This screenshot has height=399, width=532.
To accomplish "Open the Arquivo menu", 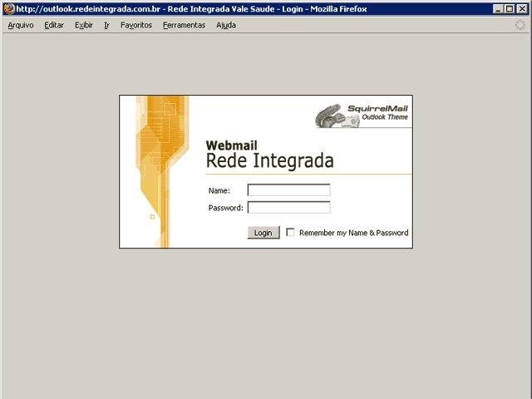I will [21, 25].
